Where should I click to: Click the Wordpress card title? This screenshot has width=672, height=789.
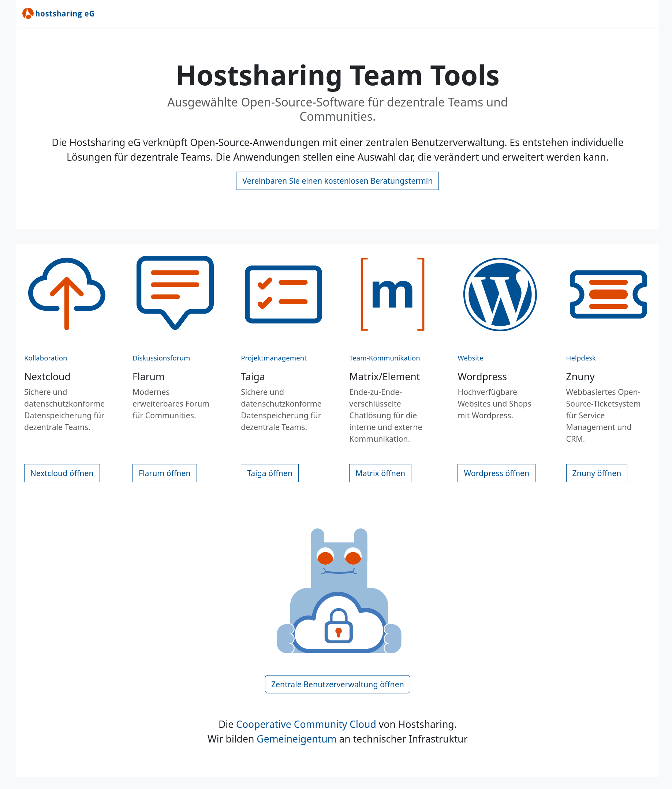click(482, 377)
